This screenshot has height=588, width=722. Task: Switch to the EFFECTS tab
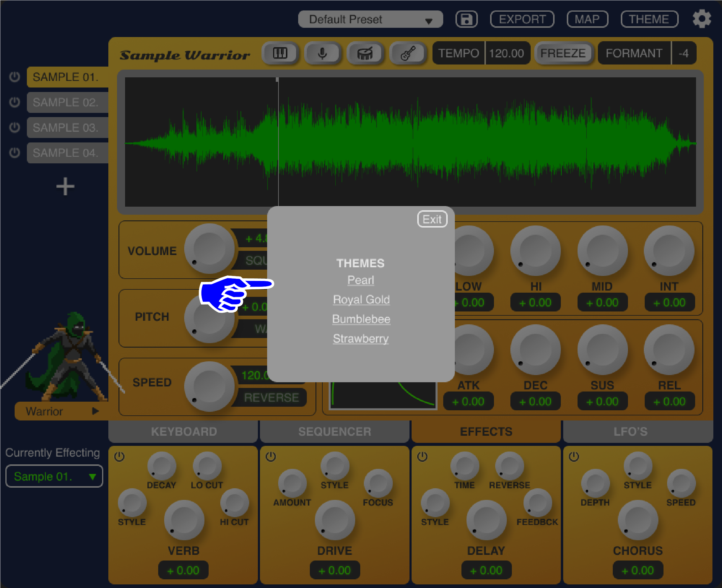[486, 432]
